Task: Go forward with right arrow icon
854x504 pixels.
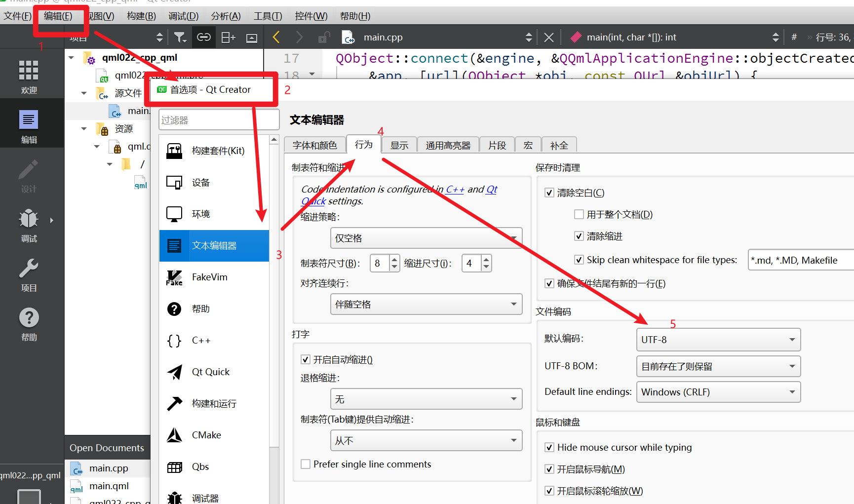Action: tap(299, 37)
